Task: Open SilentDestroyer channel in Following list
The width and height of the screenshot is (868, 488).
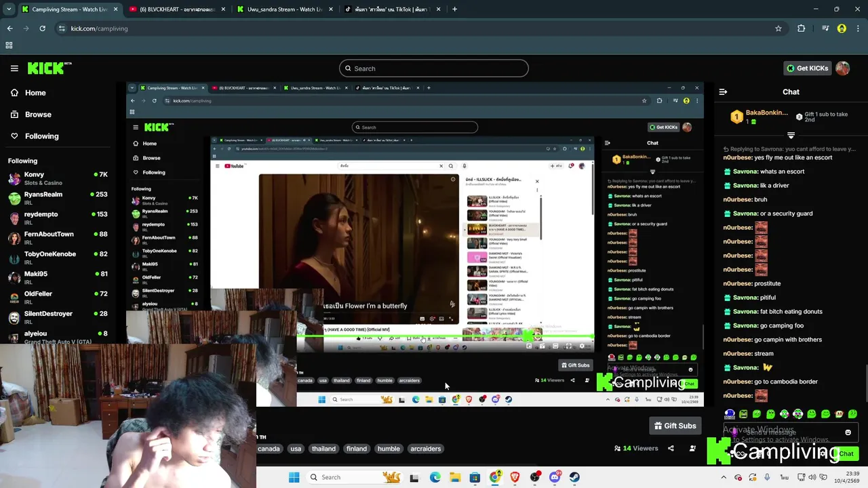Action: (58, 317)
